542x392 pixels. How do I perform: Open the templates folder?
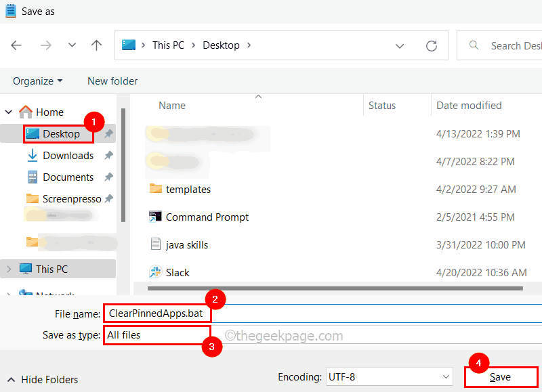pyautogui.click(x=188, y=190)
